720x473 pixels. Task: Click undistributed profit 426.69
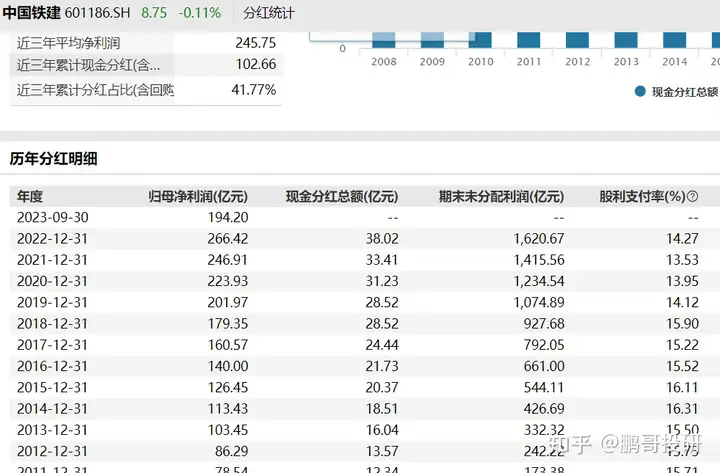pyautogui.click(x=544, y=409)
